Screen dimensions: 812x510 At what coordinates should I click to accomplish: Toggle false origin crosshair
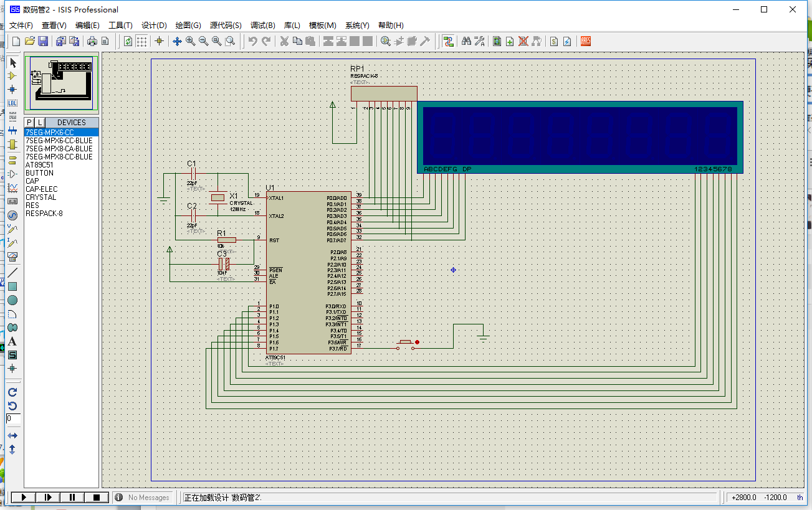(159, 41)
